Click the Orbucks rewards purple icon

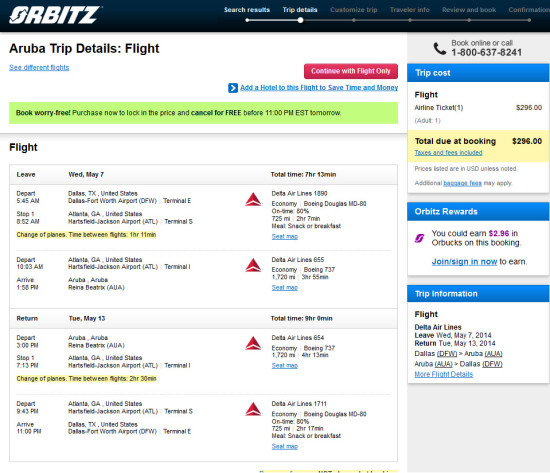(420, 238)
